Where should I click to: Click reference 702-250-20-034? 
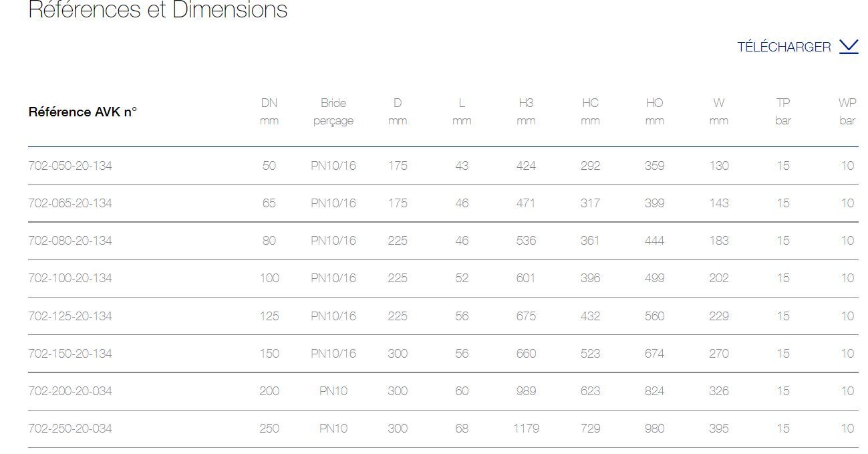pos(70,429)
